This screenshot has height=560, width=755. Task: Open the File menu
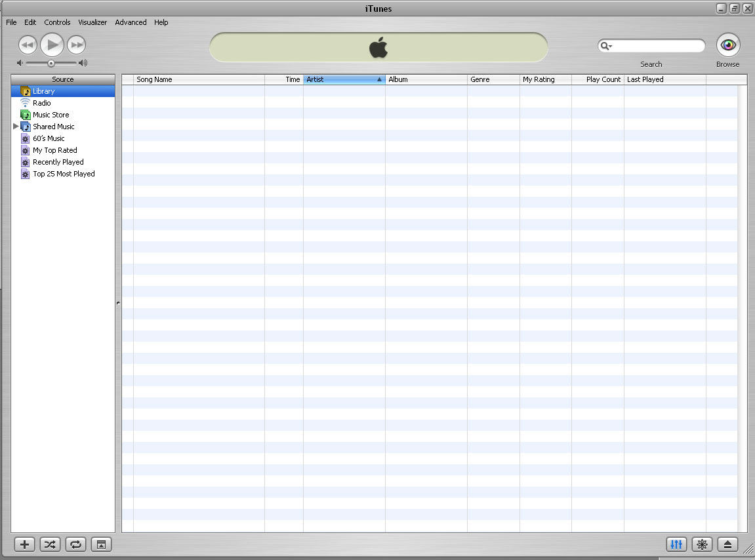coord(11,22)
